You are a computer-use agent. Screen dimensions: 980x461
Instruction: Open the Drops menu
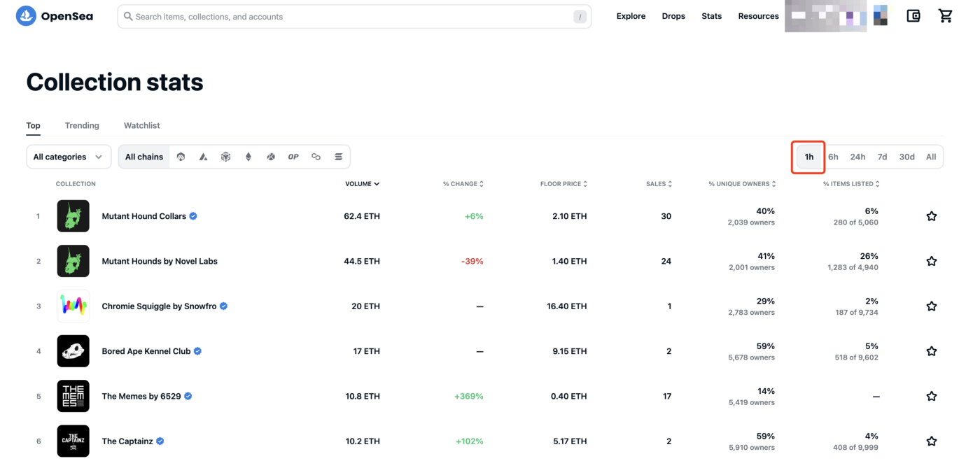click(673, 16)
